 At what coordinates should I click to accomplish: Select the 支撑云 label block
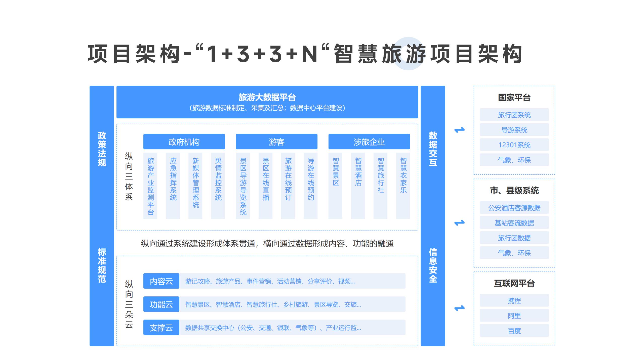161,327
